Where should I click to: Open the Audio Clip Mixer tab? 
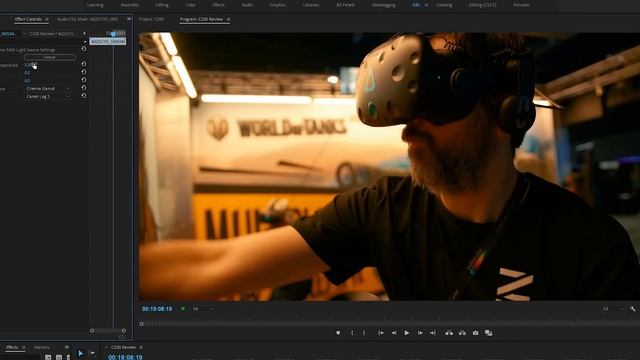coord(87,19)
